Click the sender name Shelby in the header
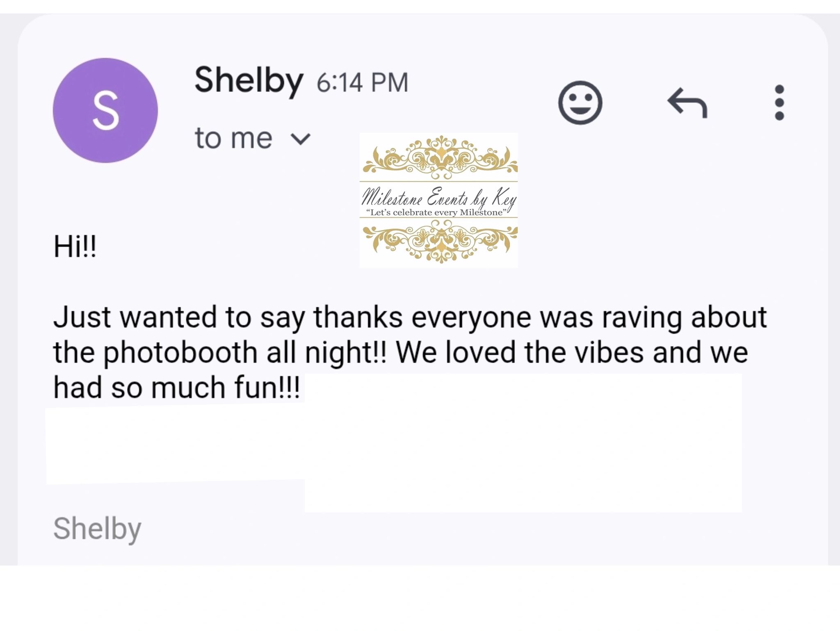 (x=249, y=81)
